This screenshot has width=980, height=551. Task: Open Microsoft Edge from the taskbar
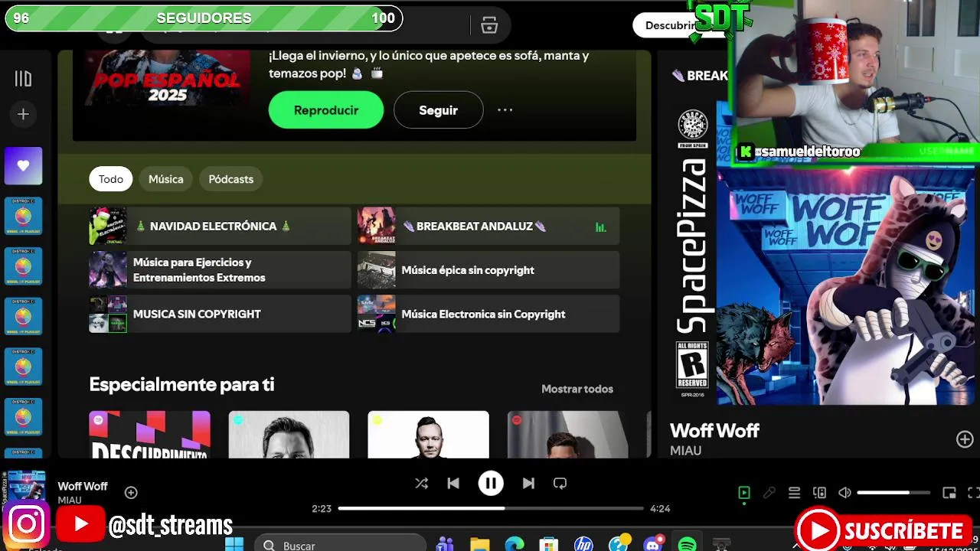514,545
